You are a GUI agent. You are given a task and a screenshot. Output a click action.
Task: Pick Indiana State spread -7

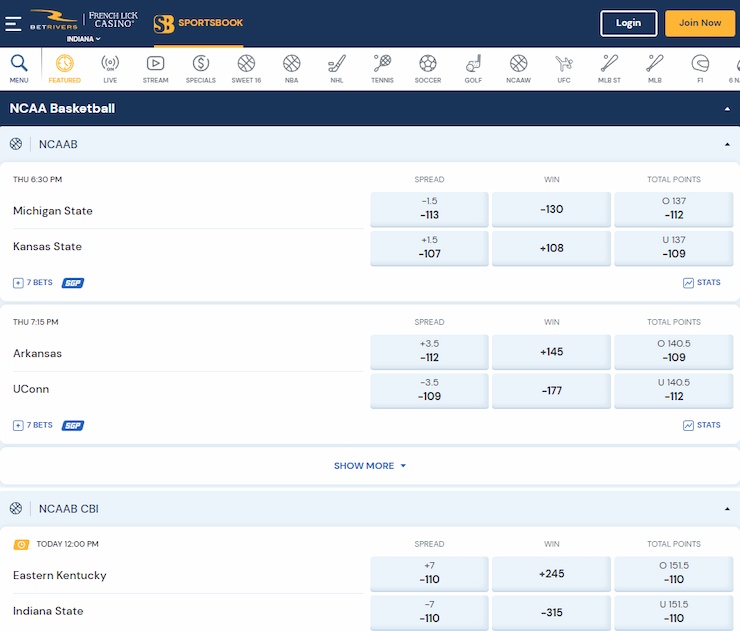pos(429,612)
